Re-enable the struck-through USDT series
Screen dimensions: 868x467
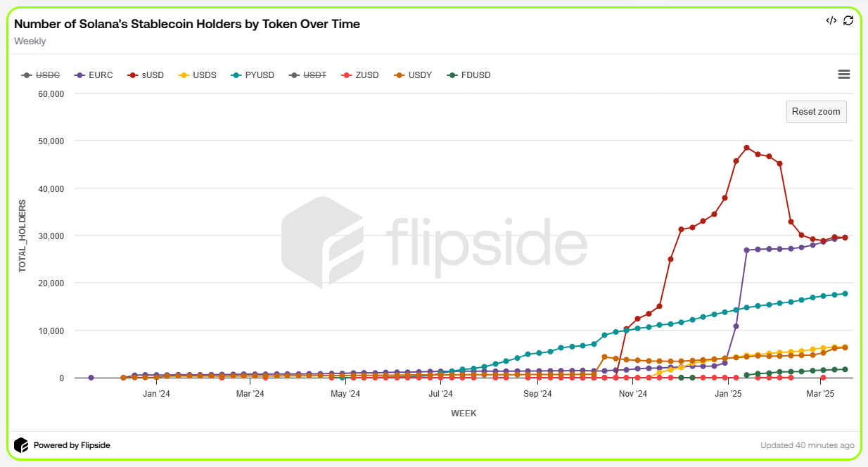tap(307, 75)
